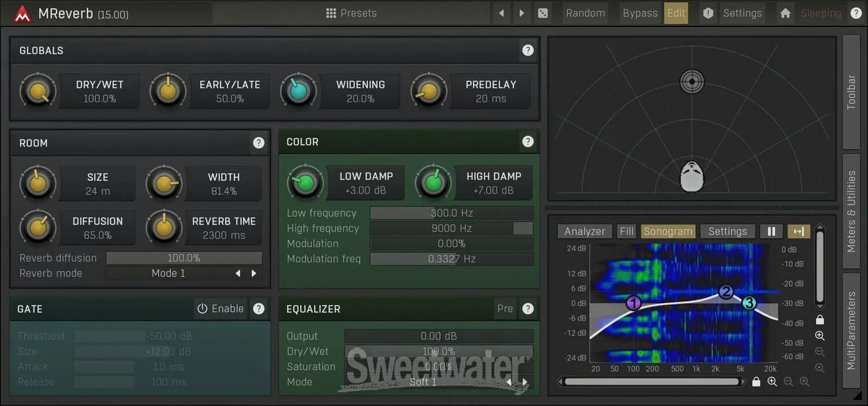This screenshot has height=406, width=868.
Task: Toggle the Fill button
Action: [627, 231]
